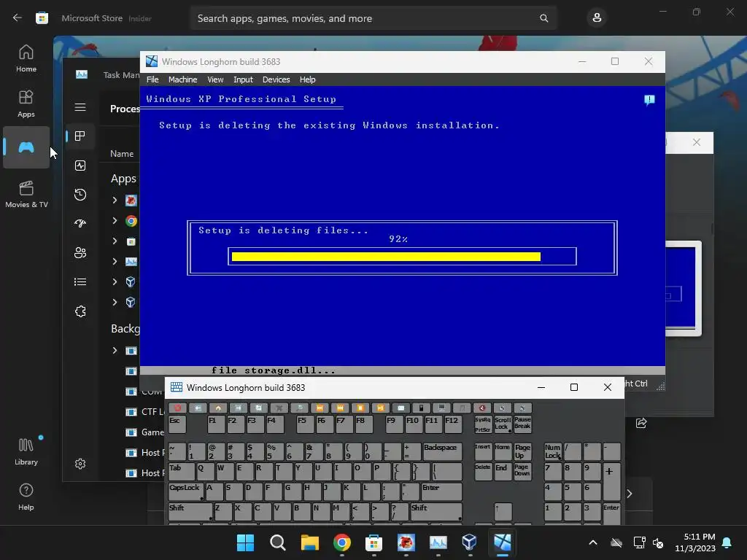Expand Task Manager's own process row
Viewport: 747px width, 560px height.
coord(115,261)
